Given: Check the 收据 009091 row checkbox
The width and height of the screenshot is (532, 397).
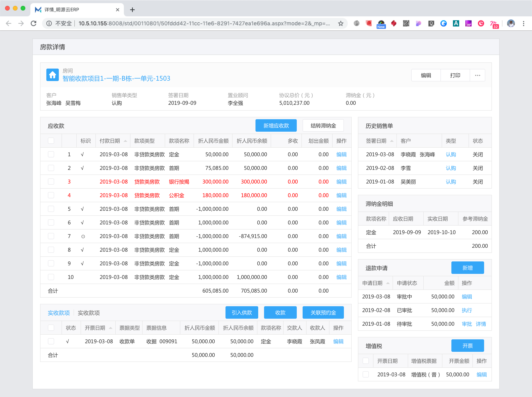Looking at the screenshot, I should (51, 341).
